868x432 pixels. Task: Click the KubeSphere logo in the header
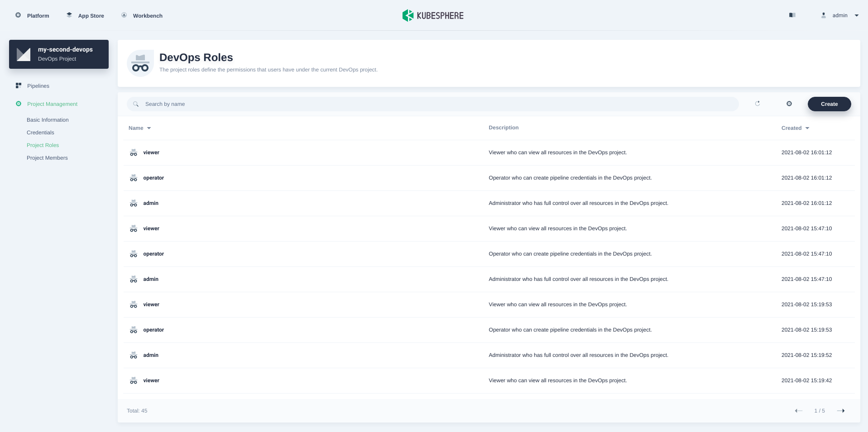pyautogui.click(x=432, y=15)
